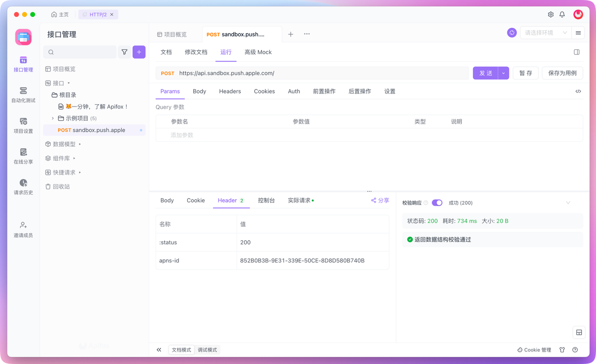Expand the 组件库 section

tap(74, 158)
